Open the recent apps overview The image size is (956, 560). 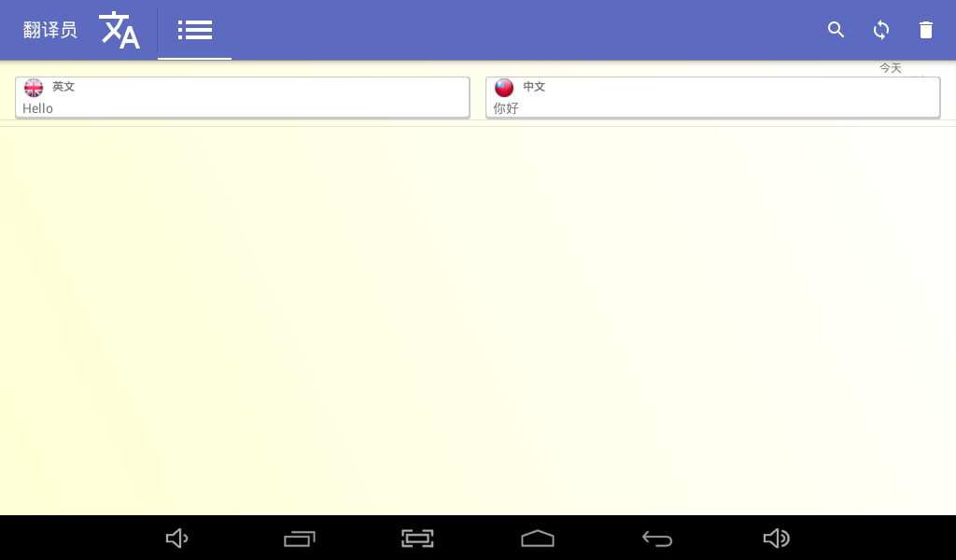300,539
